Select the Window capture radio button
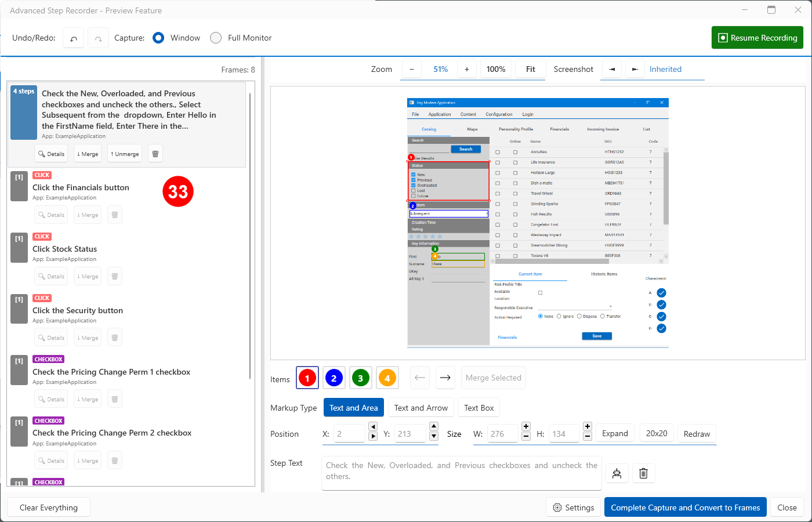This screenshot has height=522, width=812. tap(158, 38)
